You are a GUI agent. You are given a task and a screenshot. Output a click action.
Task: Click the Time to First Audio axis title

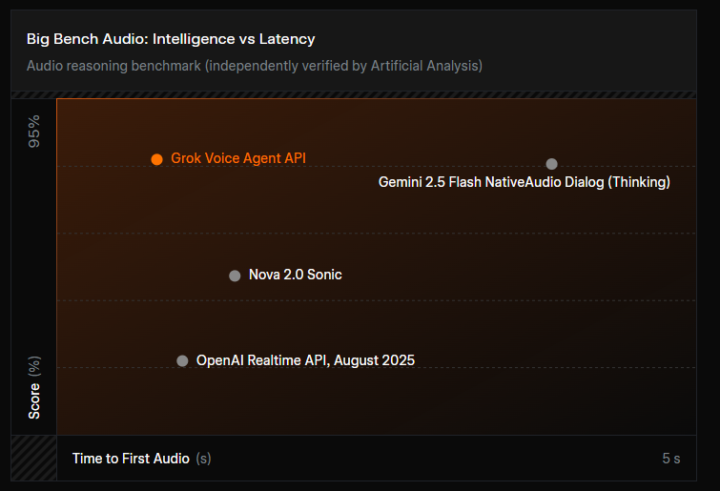pyautogui.click(x=130, y=458)
